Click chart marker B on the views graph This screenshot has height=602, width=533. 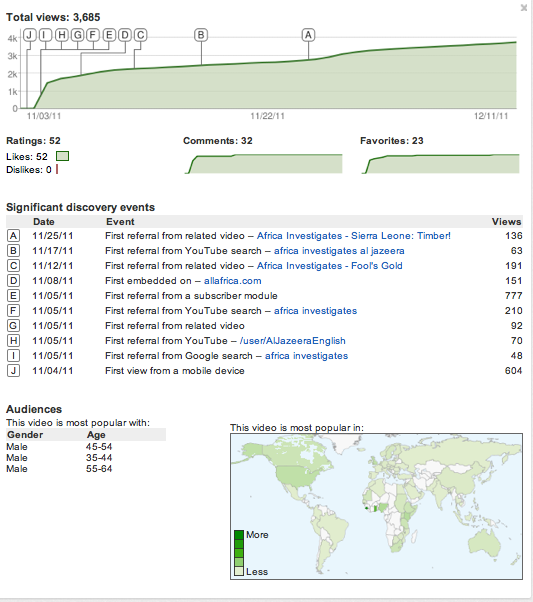click(201, 35)
